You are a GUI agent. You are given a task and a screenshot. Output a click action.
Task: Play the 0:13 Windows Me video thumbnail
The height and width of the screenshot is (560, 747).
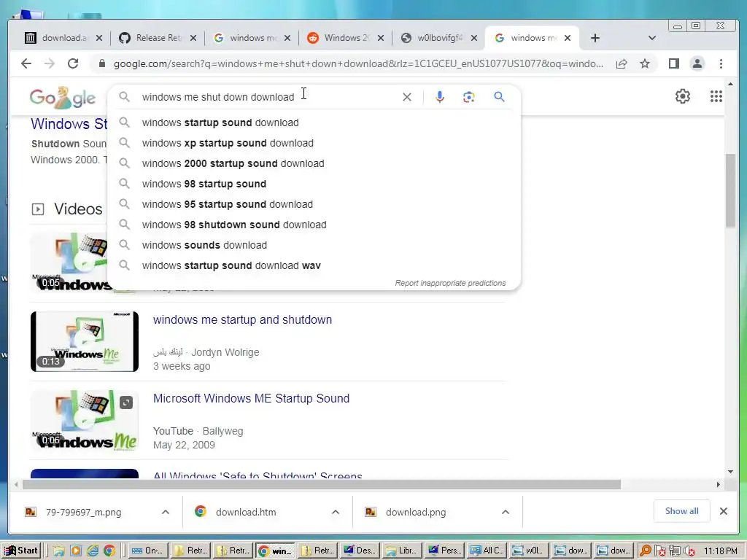point(85,341)
